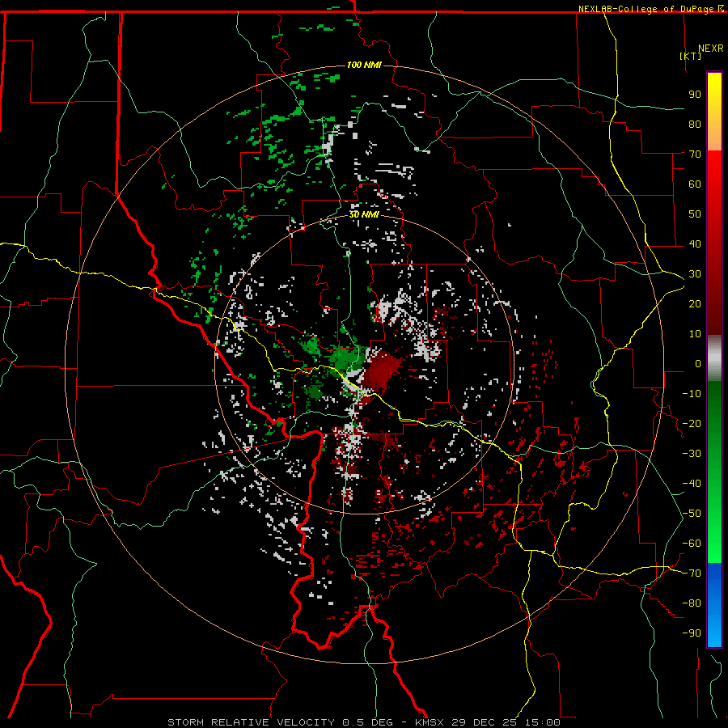Click the 40 value on velocity scale

(695, 243)
